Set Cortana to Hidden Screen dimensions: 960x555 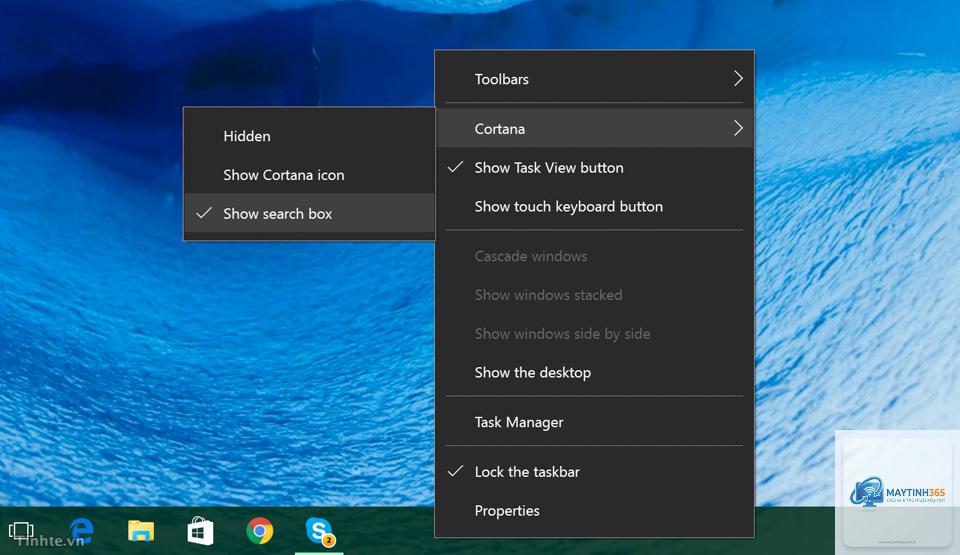309,136
